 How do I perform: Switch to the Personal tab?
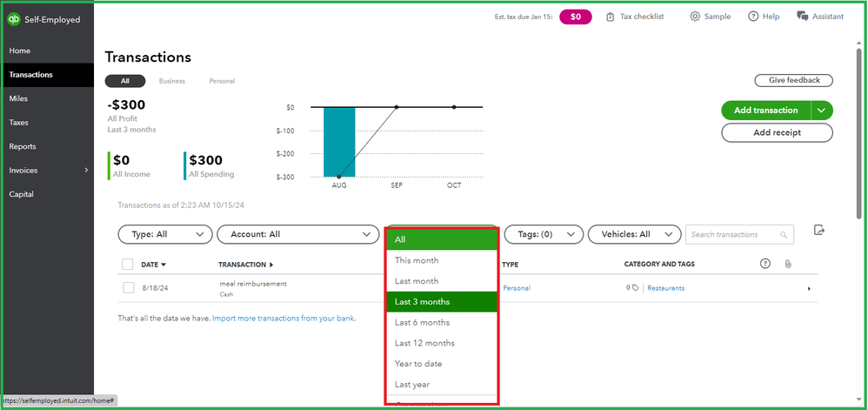coord(222,81)
